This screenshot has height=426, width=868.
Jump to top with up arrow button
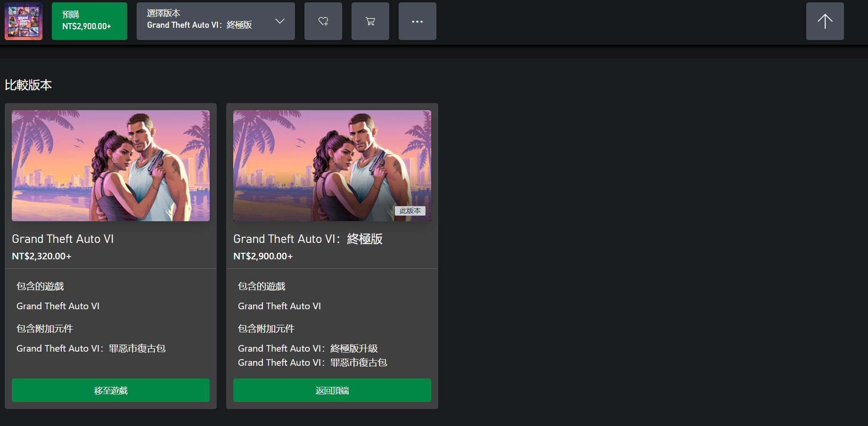[825, 21]
